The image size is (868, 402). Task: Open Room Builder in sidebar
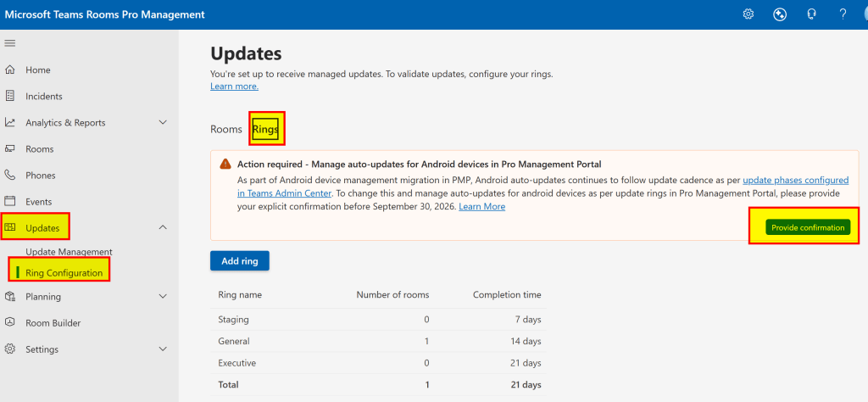(53, 323)
